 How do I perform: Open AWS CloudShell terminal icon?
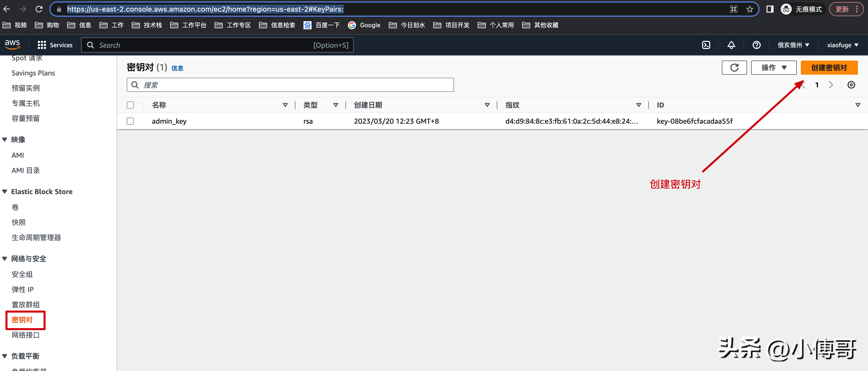(x=706, y=45)
